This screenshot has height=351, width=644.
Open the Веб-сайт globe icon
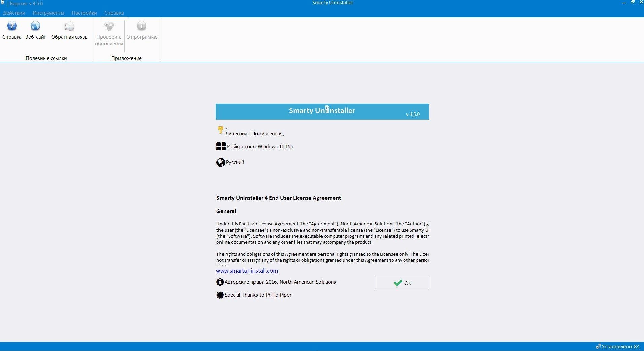point(35,26)
